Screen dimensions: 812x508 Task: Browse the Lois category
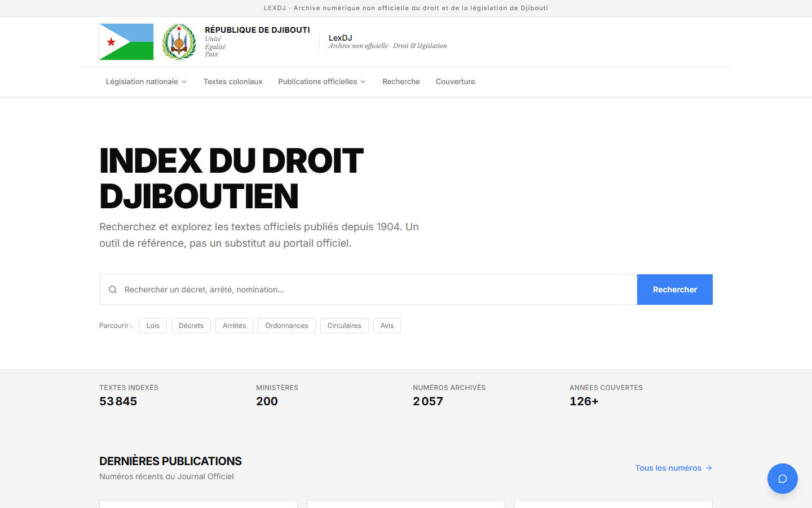pyautogui.click(x=153, y=326)
